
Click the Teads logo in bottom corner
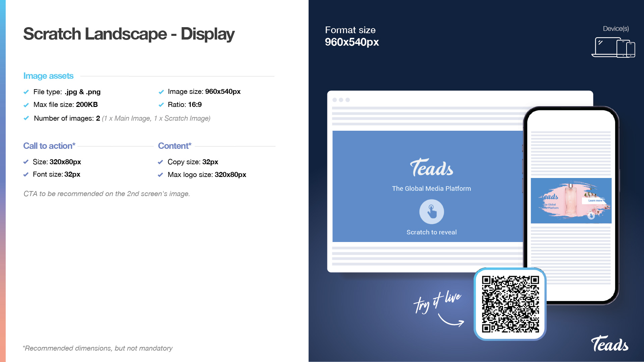pos(609,344)
